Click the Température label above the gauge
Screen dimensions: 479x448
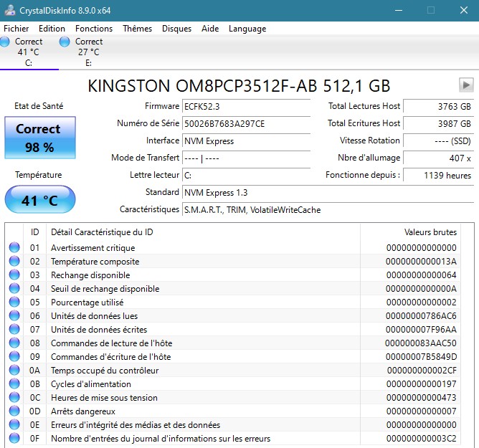point(39,175)
